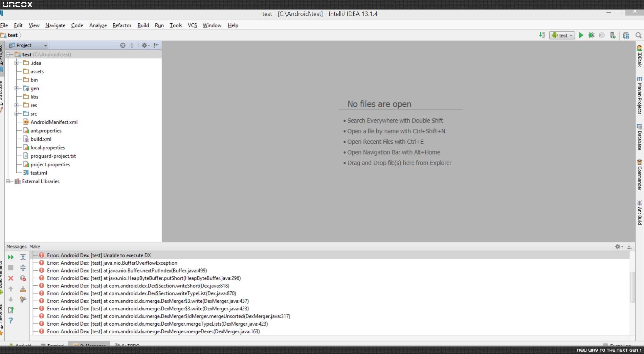This screenshot has height=354, width=644.
Task: Click Scroll from Source target icon
Action: 123,45
